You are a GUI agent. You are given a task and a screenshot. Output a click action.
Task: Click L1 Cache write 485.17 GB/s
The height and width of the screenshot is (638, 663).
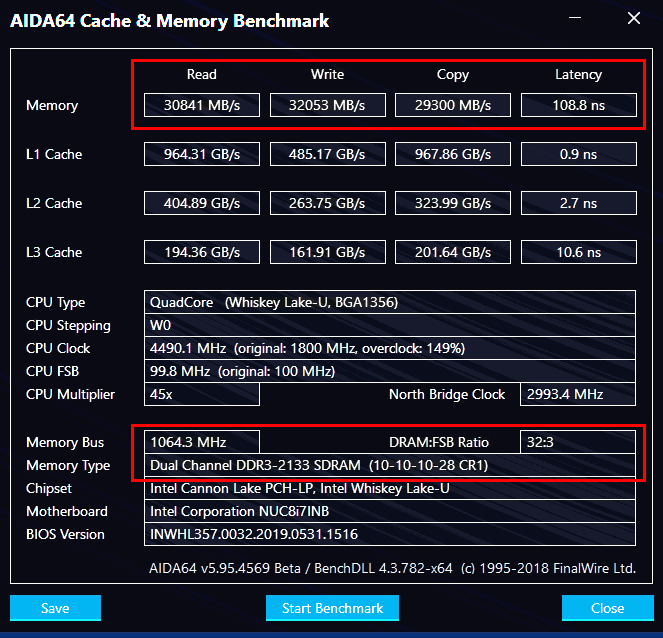pyautogui.click(x=328, y=154)
